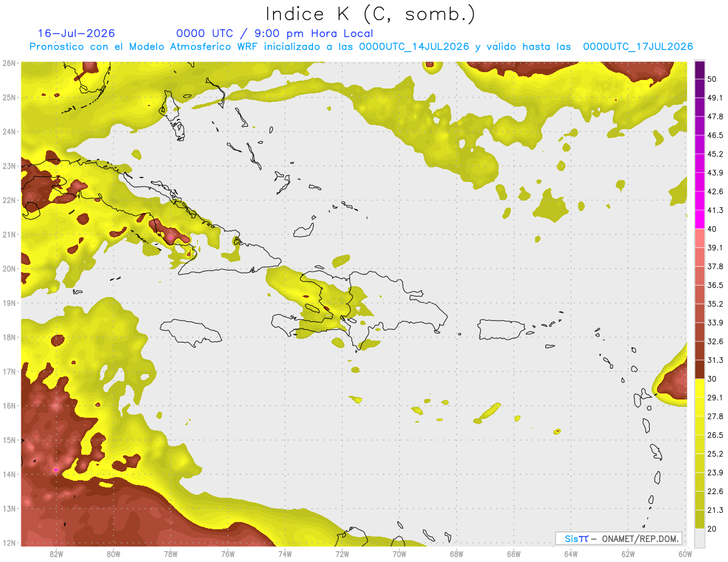Click the latitude axis label "25N"
This screenshot has width=728, height=562.
pyautogui.click(x=9, y=98)
